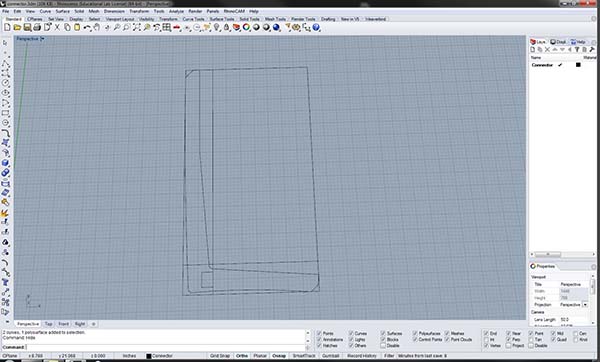Click the Copy icon in toolbar
The width and height of the screenshot is (600, 362).
point(67,28)
